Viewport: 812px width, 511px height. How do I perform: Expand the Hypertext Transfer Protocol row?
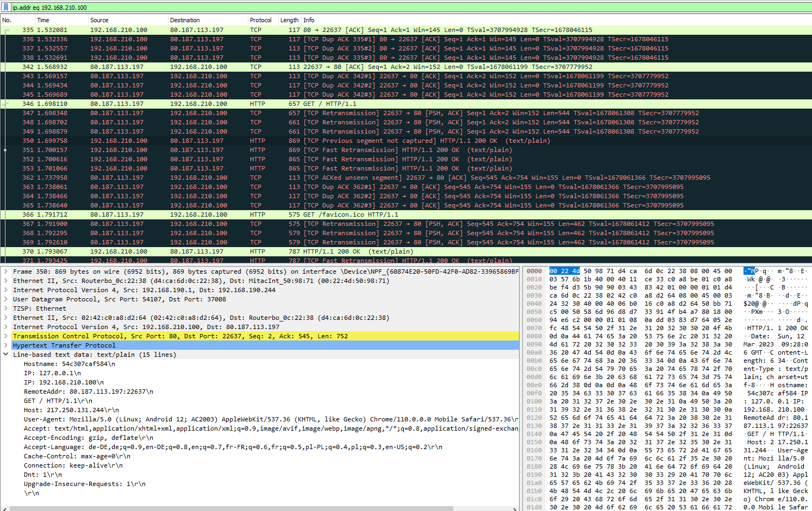point(6,345)
